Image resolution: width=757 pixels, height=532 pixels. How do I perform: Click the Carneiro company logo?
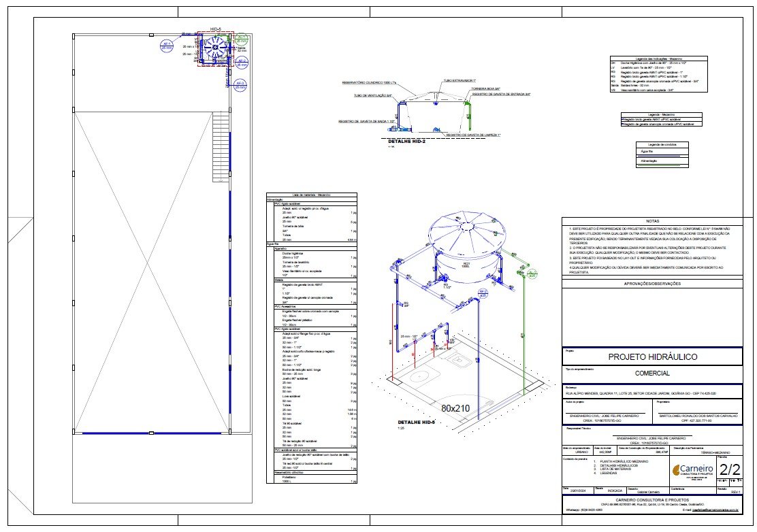click(690, 472)
